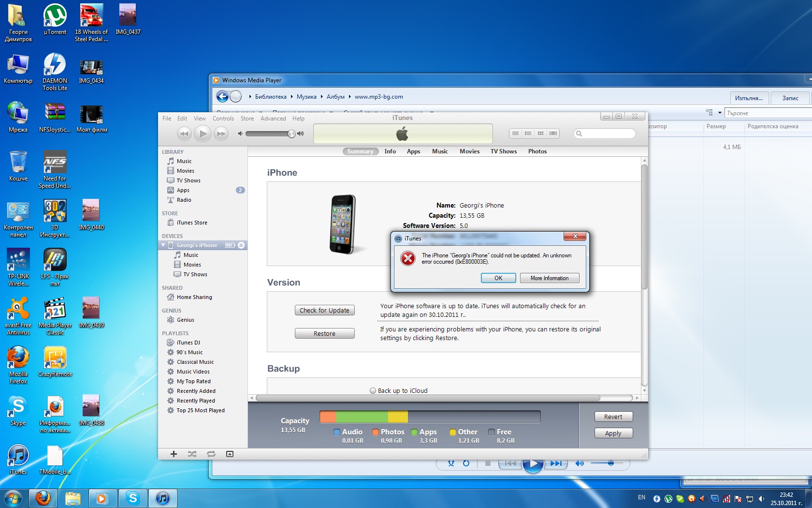Open the Advanced menu in iTunes
The image size is (812, 508).
pyautogui.click(x=273, y=119)
